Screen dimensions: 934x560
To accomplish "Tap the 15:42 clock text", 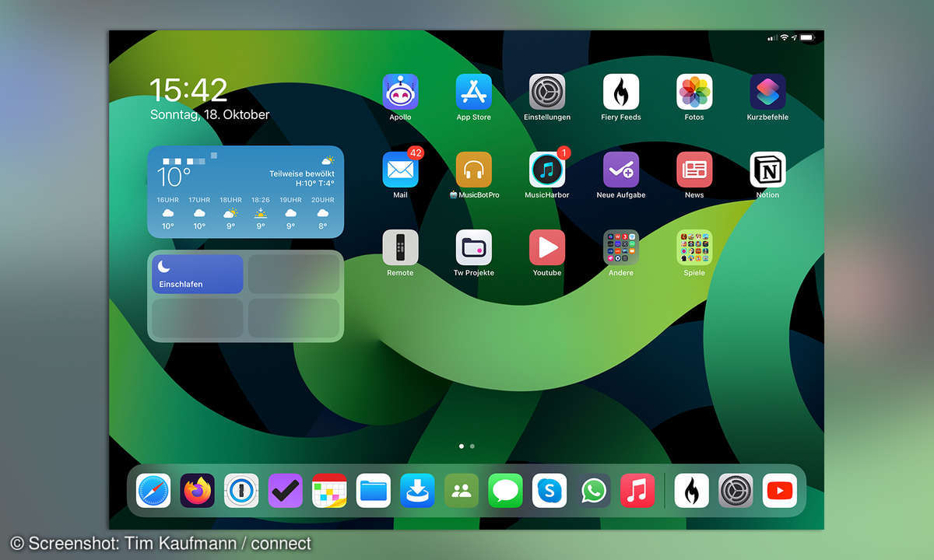I will (188, 90).
